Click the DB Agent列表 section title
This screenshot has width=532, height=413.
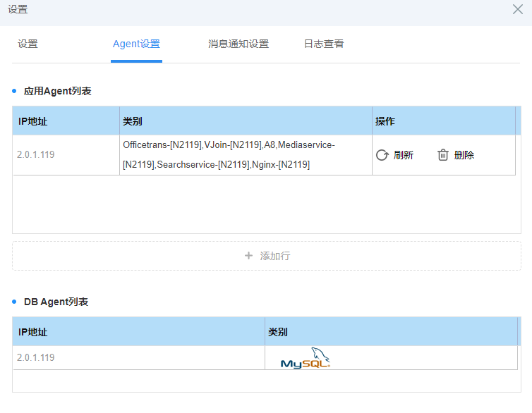click(56, 302)
